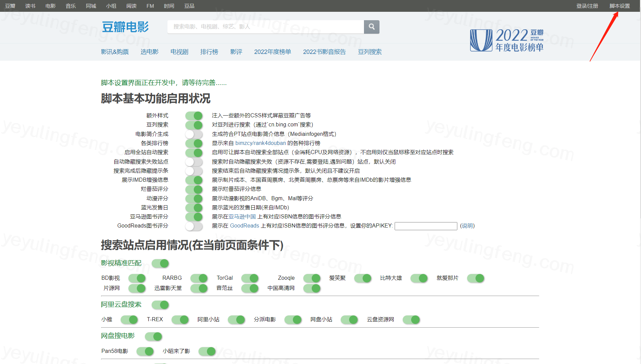Open the 2022年度榜单 tab
Screen dimensions: 641x364
pos(273,52)
